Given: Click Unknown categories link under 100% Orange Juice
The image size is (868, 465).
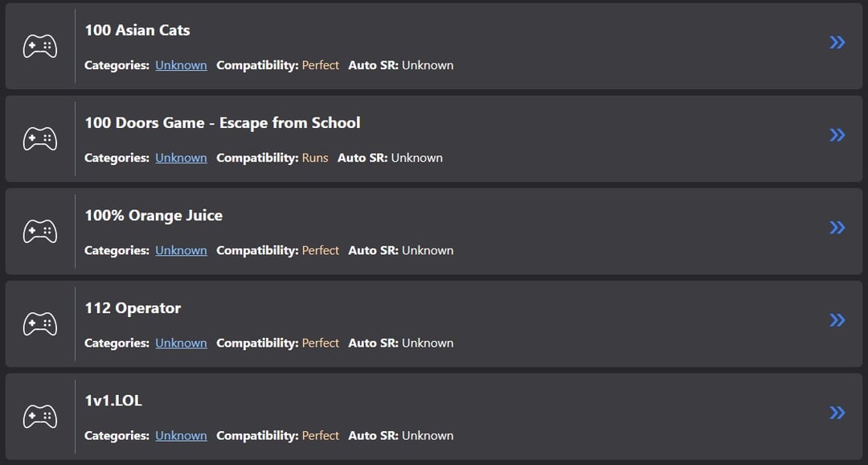Looking at the screenshot, I should [x=181, y=250].
